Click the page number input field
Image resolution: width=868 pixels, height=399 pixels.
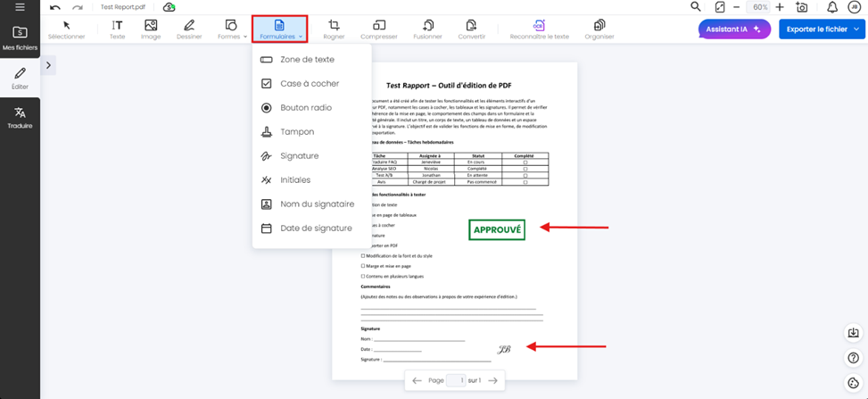pos(456,380)
